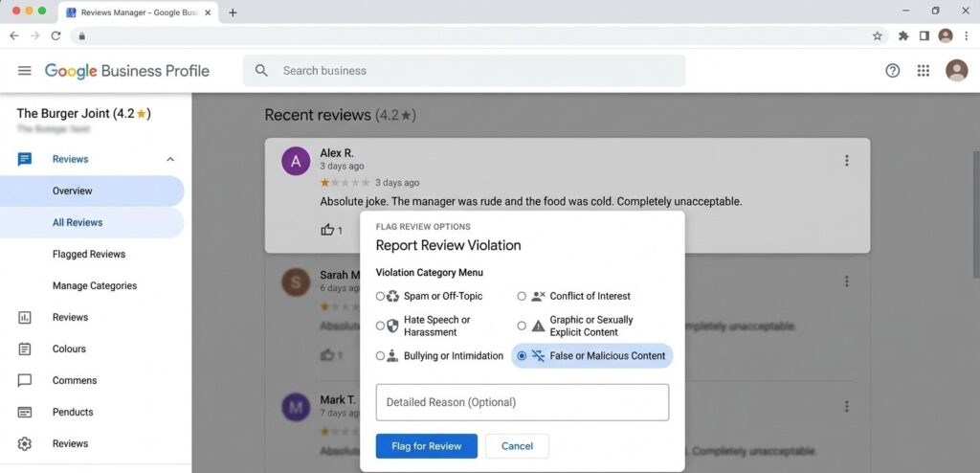Click The Burger Joint business name
Viewport: 980px width, 473px height.
tap(83, 113)
